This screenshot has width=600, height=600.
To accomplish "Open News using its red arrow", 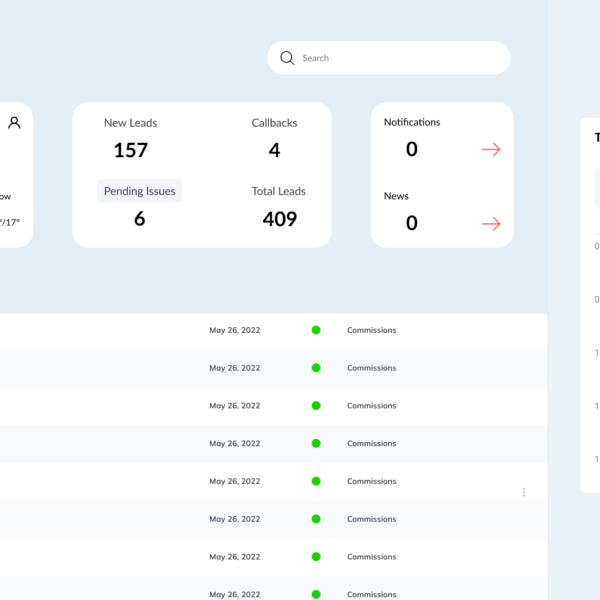I will 490,224.
